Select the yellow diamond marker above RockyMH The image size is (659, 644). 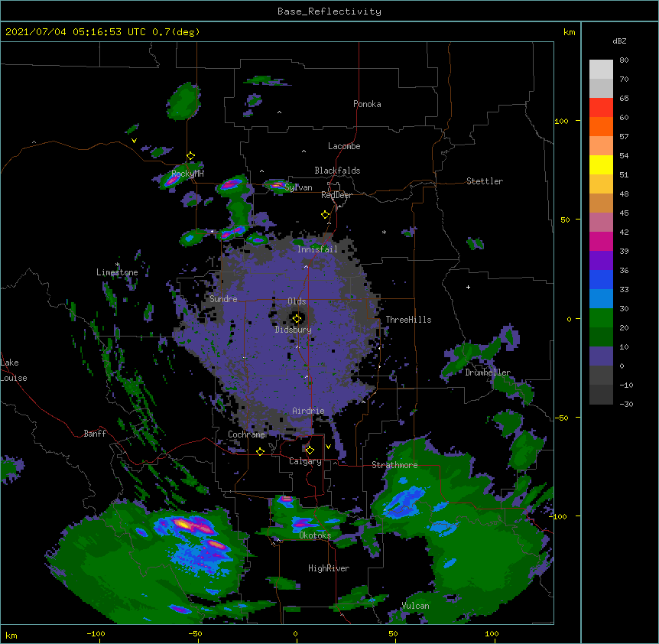tap(190, 156)
